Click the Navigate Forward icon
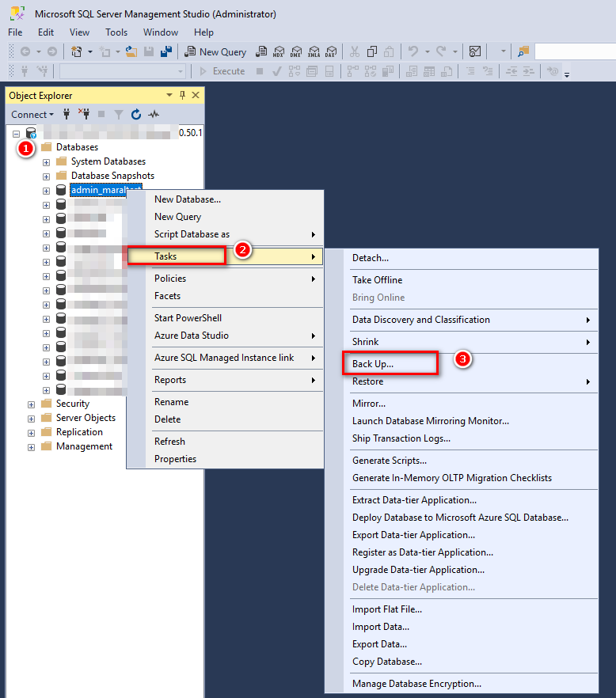 [52, 52]
